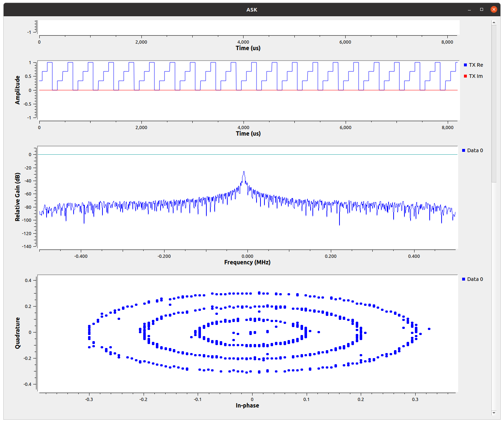Click the vertical scrollbar thumb

click(x=494, y=104)
